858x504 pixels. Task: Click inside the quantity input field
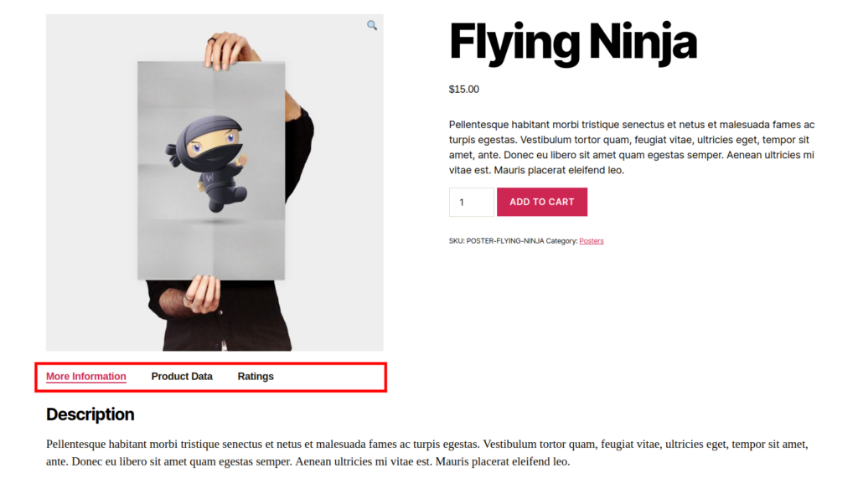pos(471,202)
